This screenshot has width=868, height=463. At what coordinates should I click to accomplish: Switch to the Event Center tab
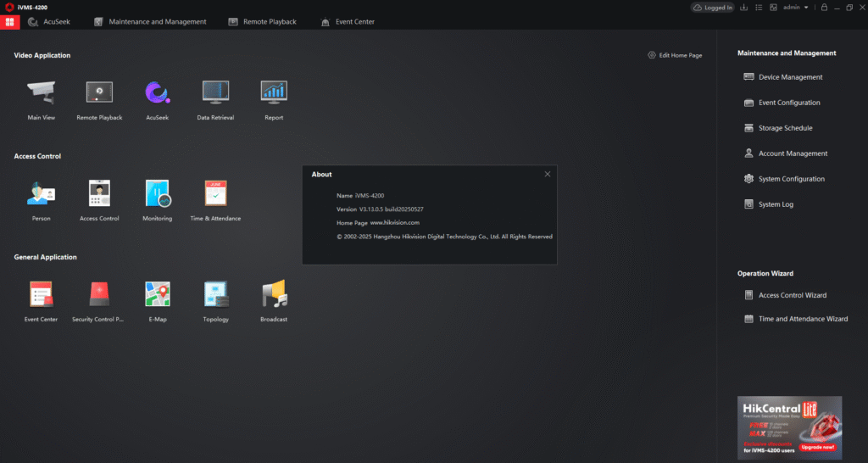[x=348, y=21]
